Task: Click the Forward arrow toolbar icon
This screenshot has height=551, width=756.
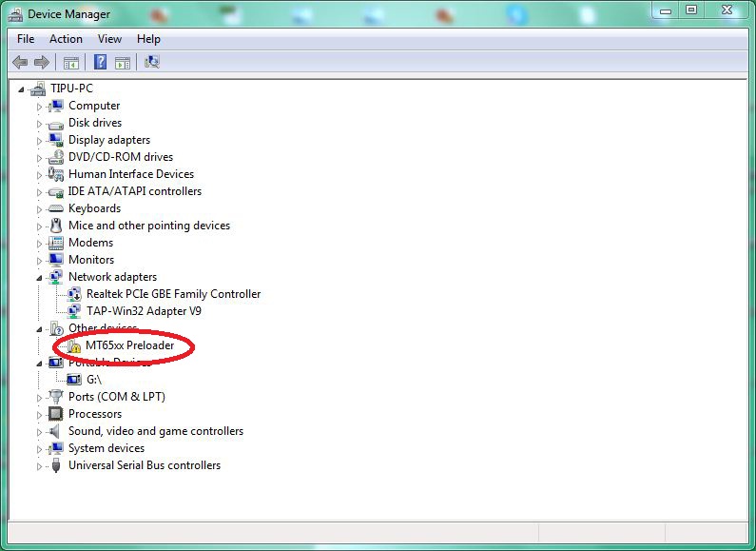Action: pyautogui.click(x=42, y=62)
